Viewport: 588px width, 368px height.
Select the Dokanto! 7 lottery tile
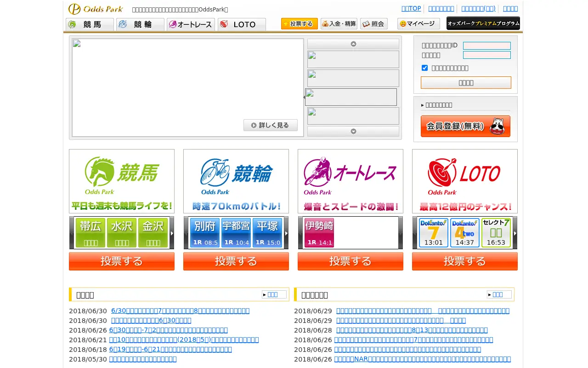click(x=434, y=233)
